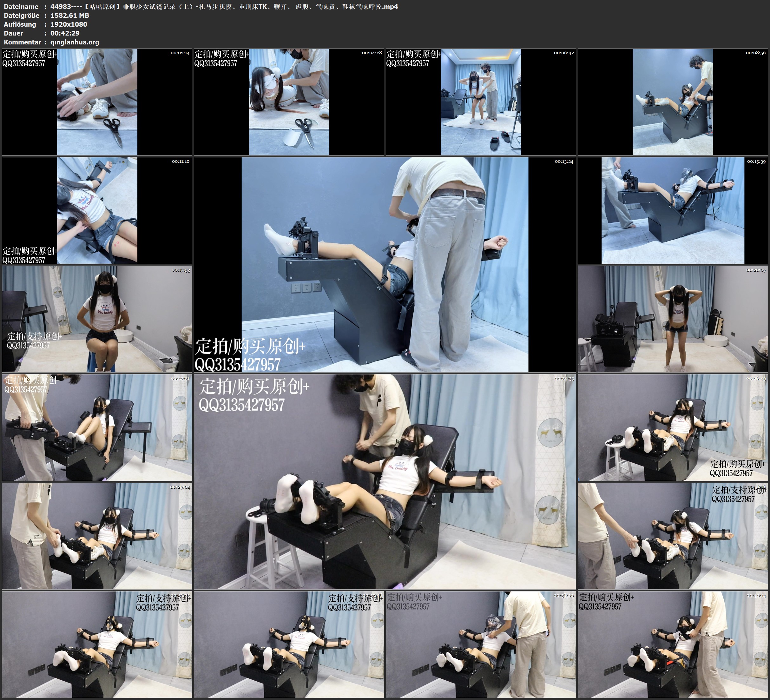770x700 pixels.
Task: Click the 1920x1080 resolution value
Action: click(x=69, y=24)
